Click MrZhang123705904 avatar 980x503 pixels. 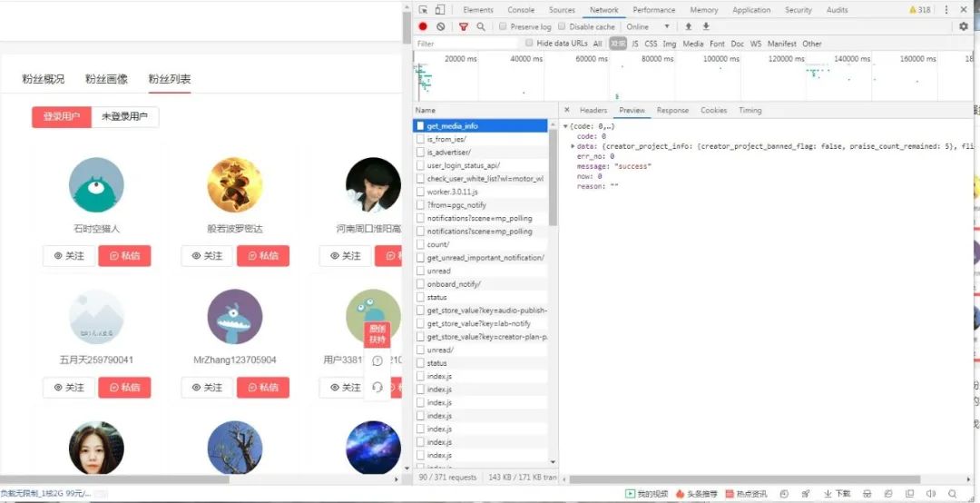(x=235, y=316)
